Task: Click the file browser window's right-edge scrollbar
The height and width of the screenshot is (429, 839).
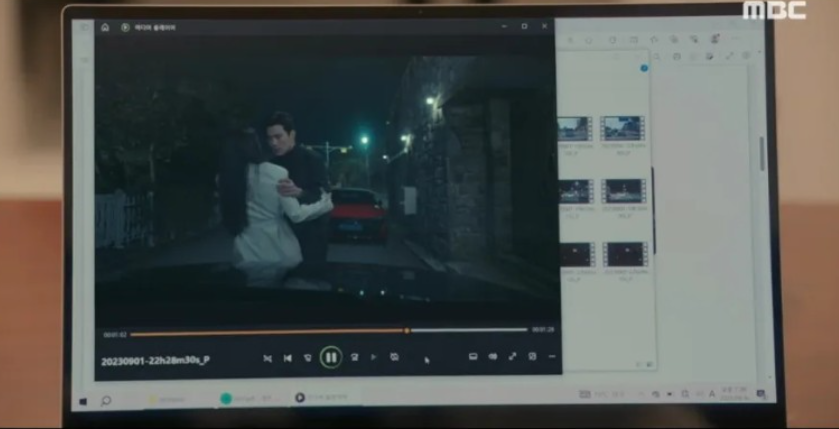Action: click(x=761, y=154)
